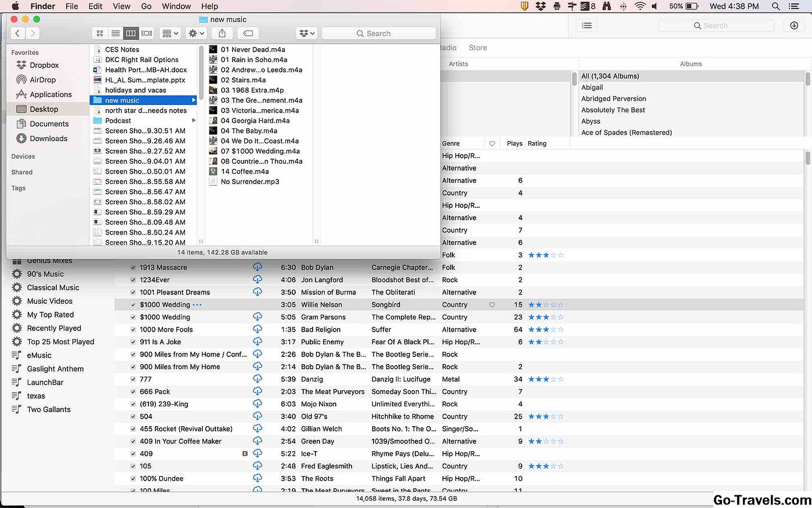Open the Finder arrange-by dropdown

(171, 34)
